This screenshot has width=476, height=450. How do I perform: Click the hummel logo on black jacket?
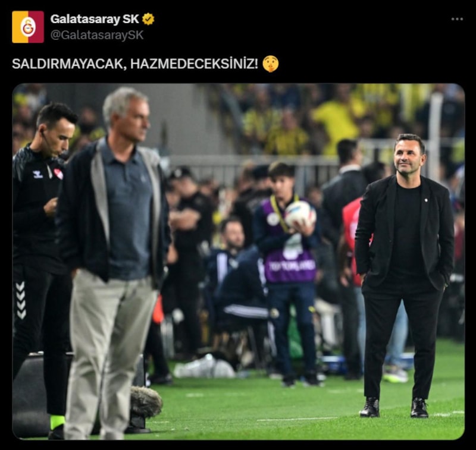[x=37, y=174]
